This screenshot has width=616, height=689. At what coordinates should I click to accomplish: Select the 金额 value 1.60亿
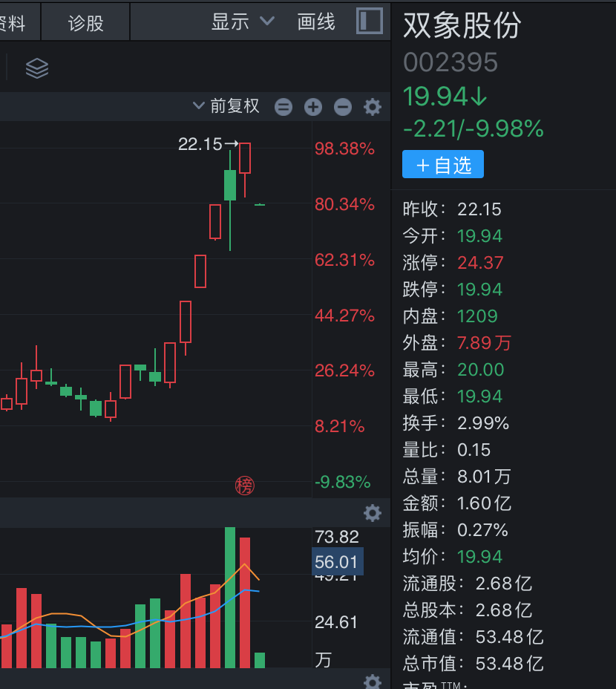click(x=484, y=503)
